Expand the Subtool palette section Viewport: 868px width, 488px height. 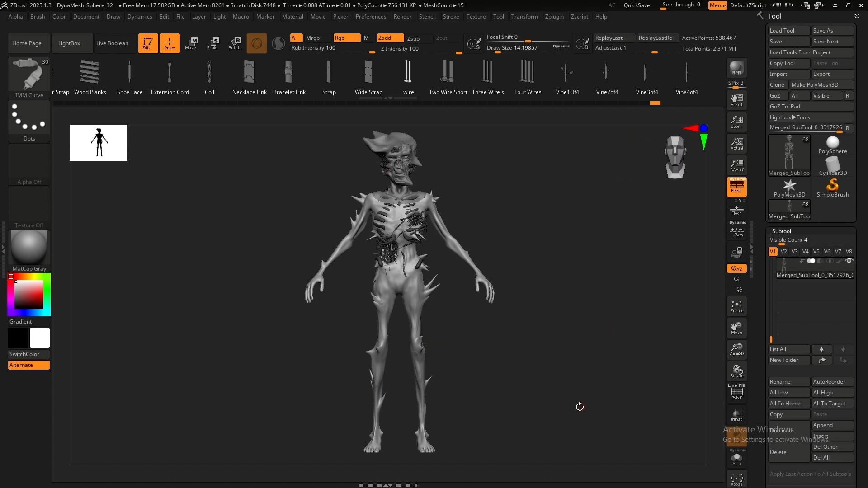781,231
